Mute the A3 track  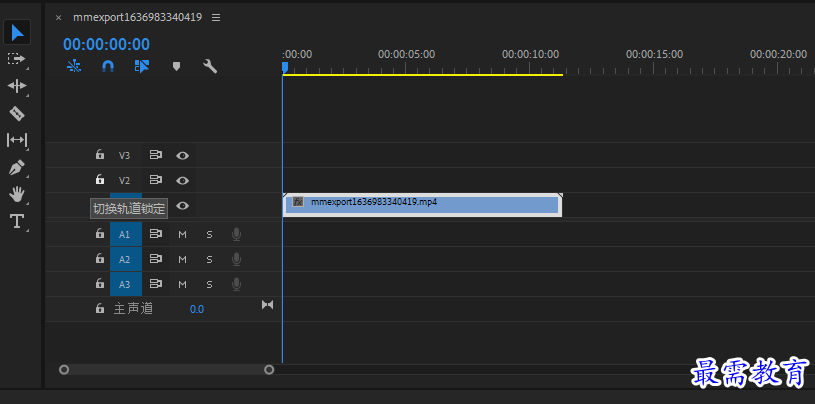tap(182, 284)
